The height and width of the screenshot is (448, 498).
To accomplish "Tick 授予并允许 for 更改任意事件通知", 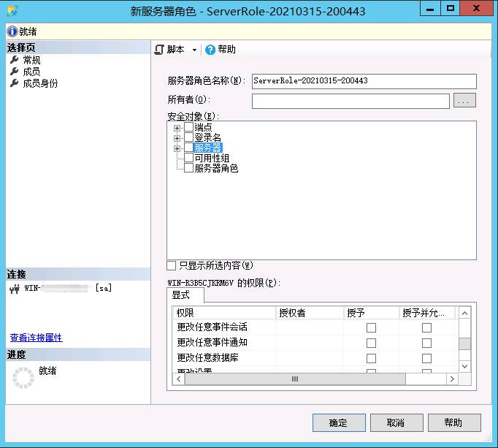I will (x=426, y=343).
